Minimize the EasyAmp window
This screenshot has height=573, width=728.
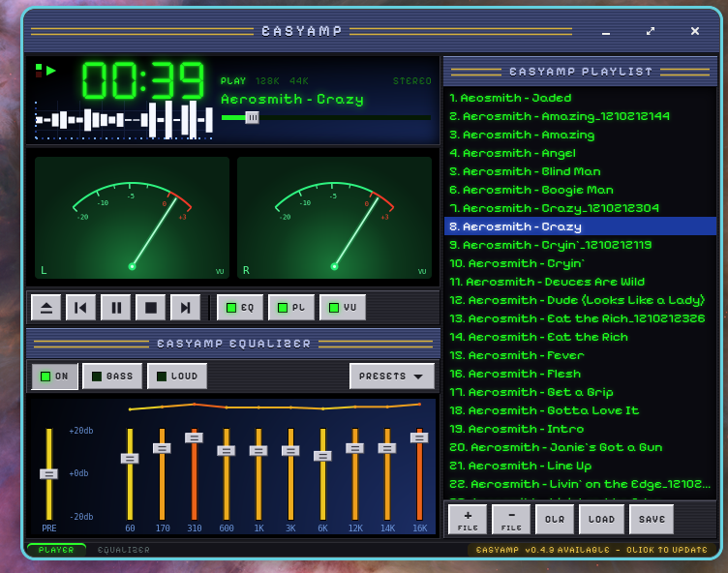pyautogui.click(x=606, y=32)
